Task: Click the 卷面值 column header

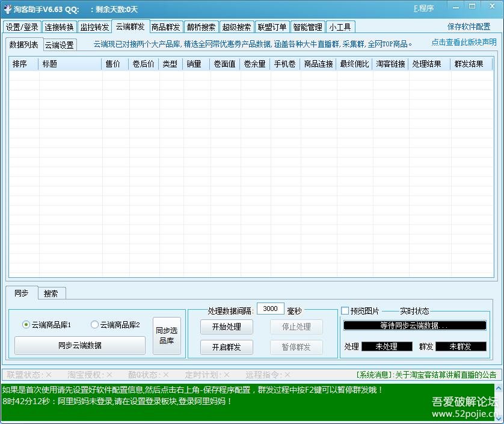Action: point(225,64)
